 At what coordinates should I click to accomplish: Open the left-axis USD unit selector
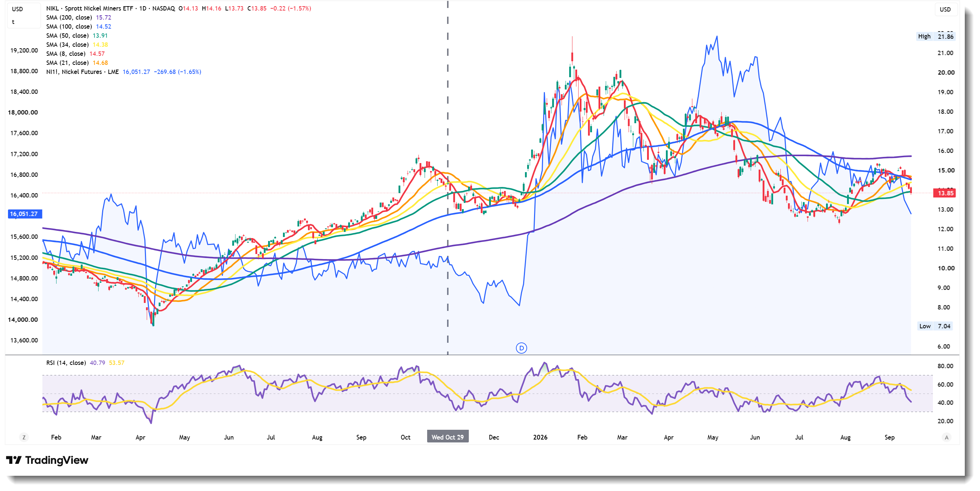coord(17,9)
